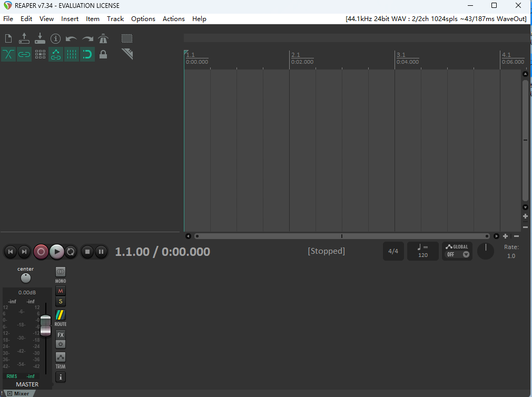Click the horizontal scroll right arrow
532x397 pixels.
coord(496,236)
